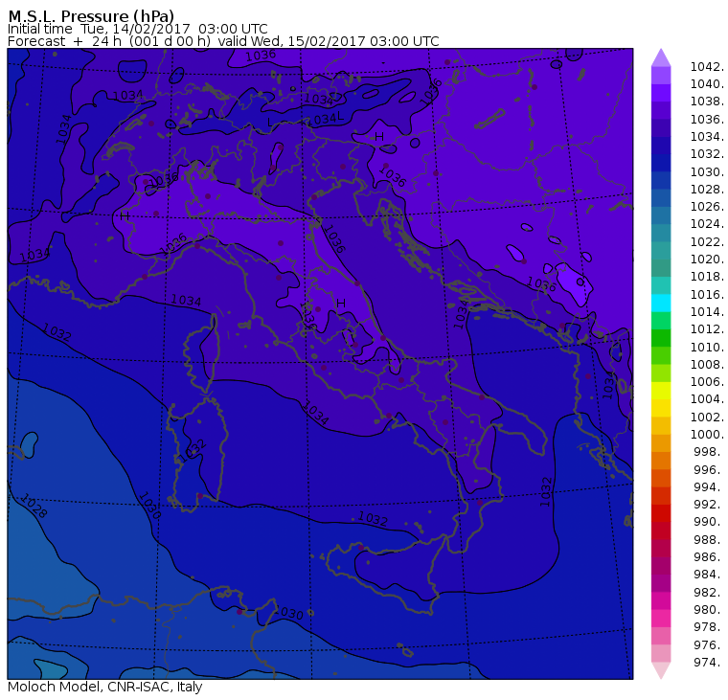Image resolution: width=728 pixels, height=700 pixels.
Task: Click the "980." legend value
Action: tap(709, 610)
